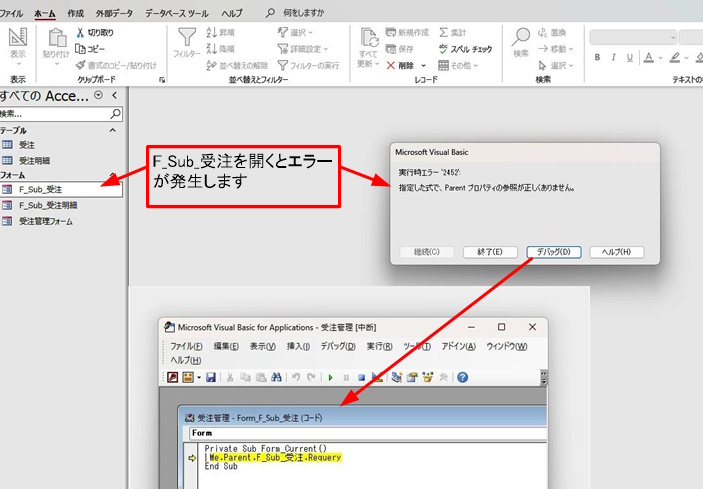Open the VBA 挿入(I) menu
Screen dimensions: 703x489
click(x=298, y=346)
